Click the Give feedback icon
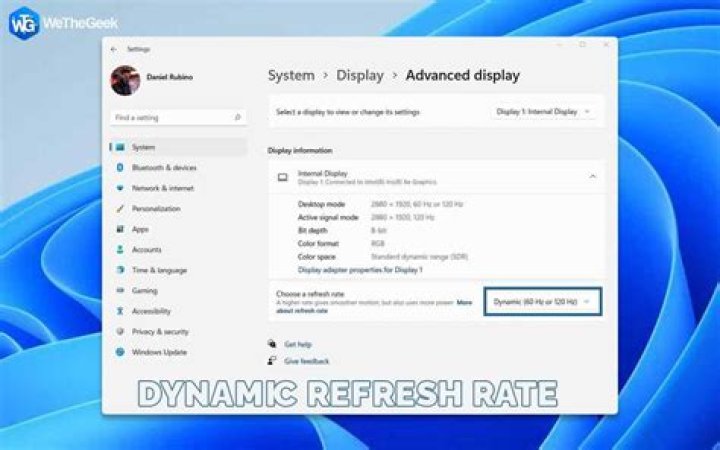 click(x=272, y=360)
